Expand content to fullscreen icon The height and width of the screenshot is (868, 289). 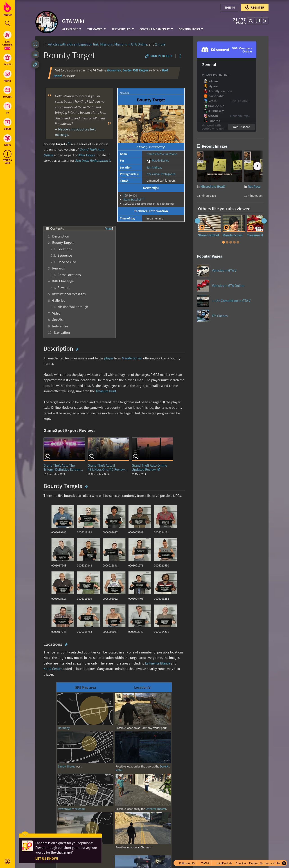pos(35,44)
